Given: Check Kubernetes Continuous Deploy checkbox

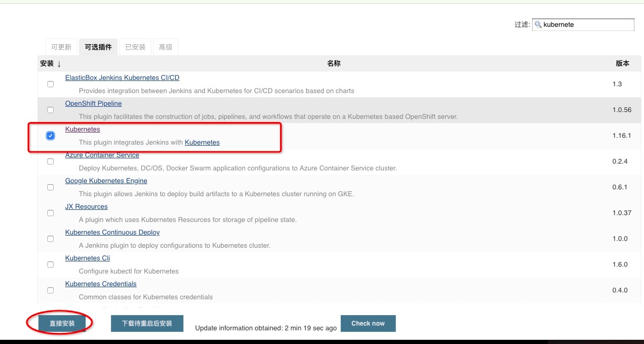Looking at the screenshot, I should tap(50, 239).
